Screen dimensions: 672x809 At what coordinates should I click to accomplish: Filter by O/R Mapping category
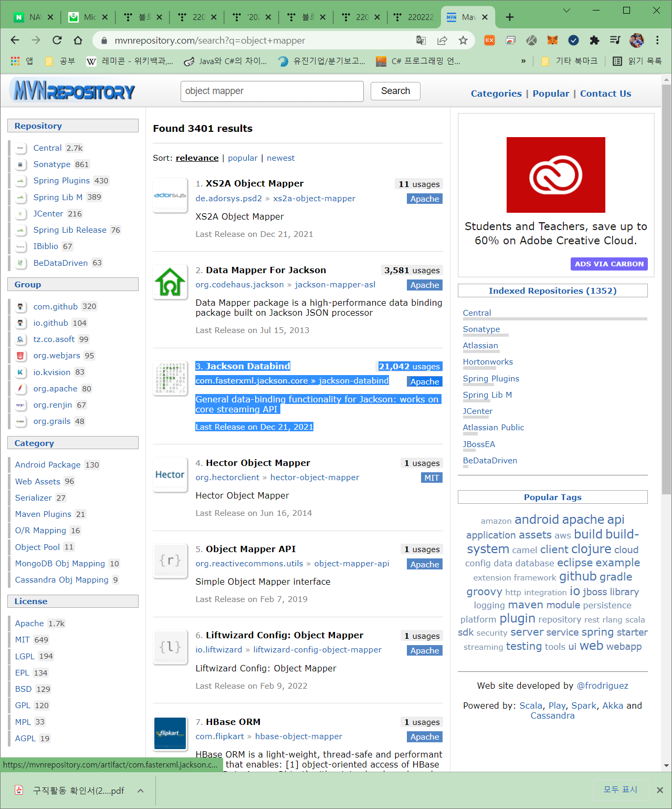click(x=40, y=531)
